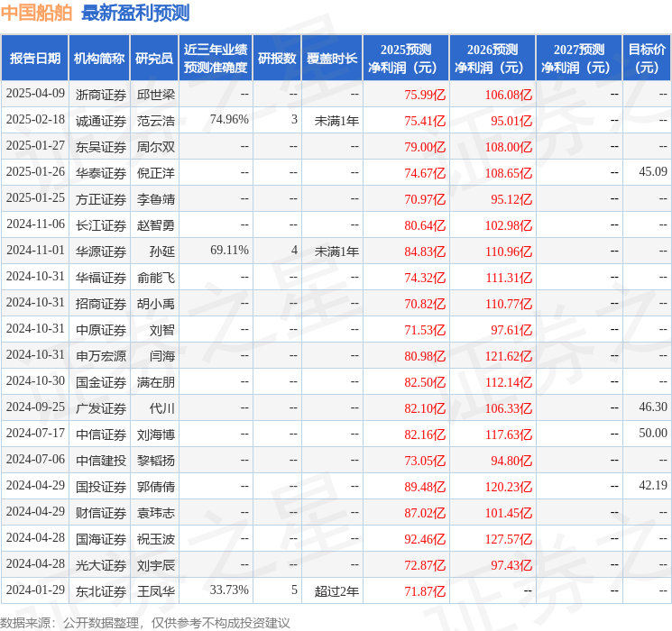The image size is (672, 631).
Task: Click 东吴证券 institution cell
Action: click(x=101, y=147)
